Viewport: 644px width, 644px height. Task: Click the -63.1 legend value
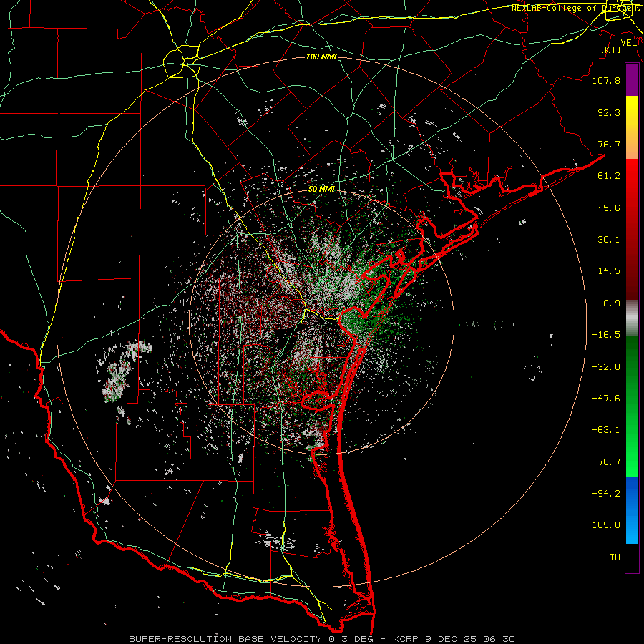(606, 430)
